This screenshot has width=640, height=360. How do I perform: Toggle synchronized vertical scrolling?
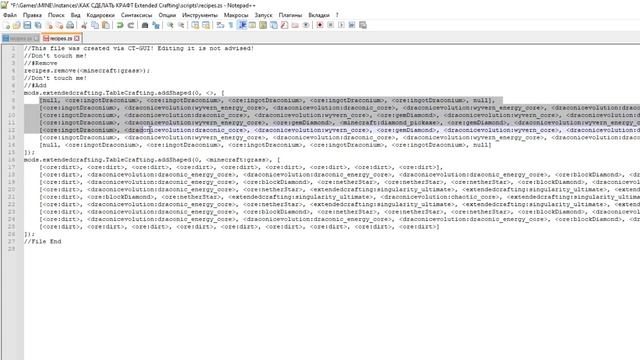coord(195,25)
